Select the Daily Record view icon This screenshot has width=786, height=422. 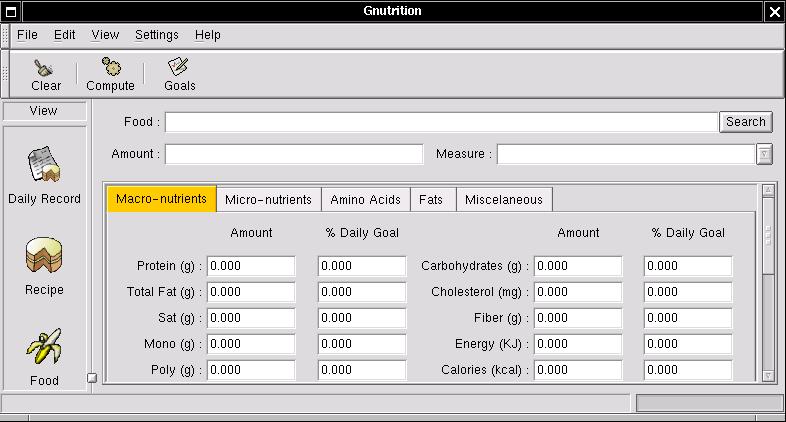44,164
